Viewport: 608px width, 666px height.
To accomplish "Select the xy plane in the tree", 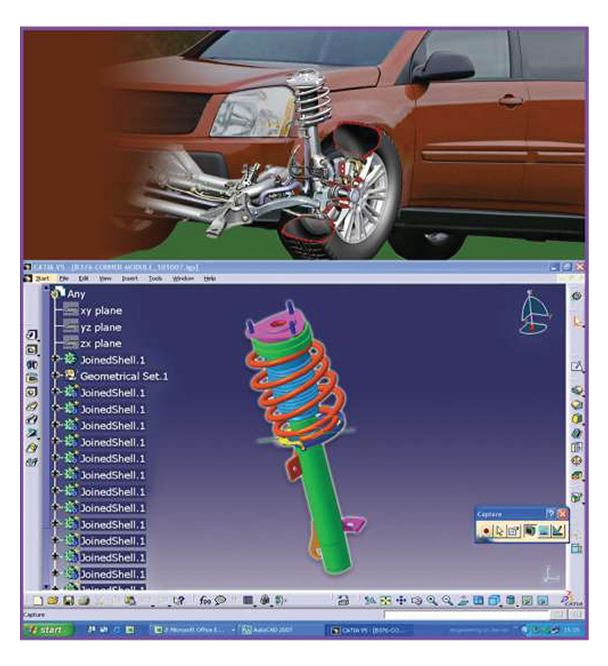I will 101,310.
